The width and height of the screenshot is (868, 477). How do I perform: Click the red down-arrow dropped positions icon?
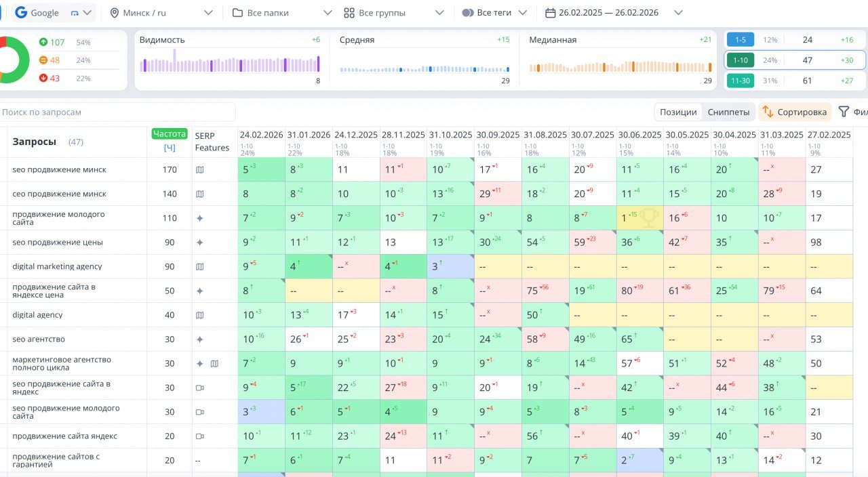coord(43,78)
